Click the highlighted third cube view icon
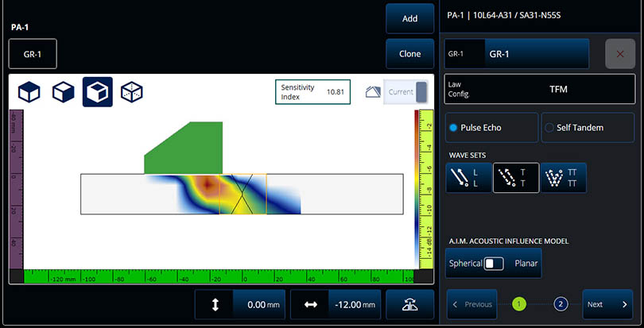The image size is (644, 328). [98, 92]
